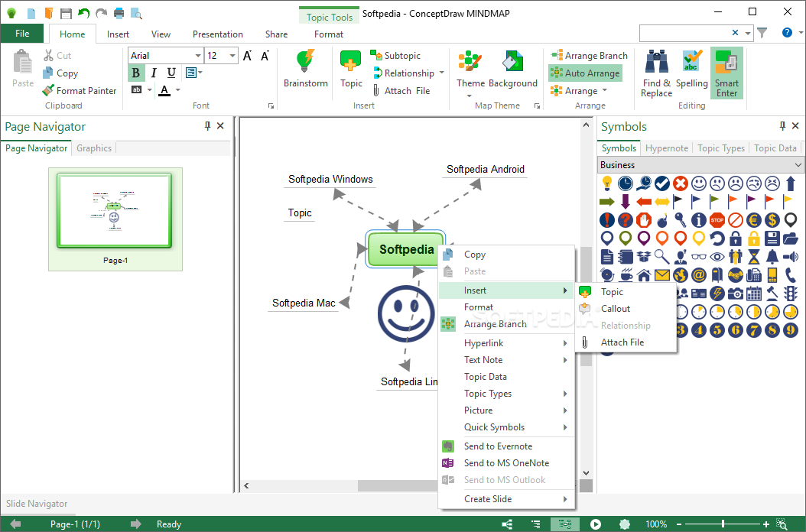Expand the Arrange dropdown
806x532 pixels.
pyautogui.click(x=604, y=90)
